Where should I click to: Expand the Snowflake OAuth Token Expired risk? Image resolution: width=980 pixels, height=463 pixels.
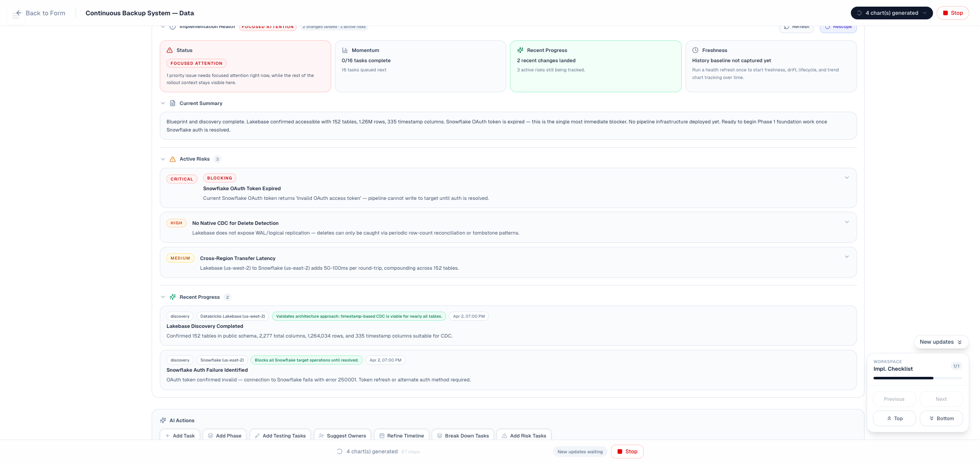point(847,178)
